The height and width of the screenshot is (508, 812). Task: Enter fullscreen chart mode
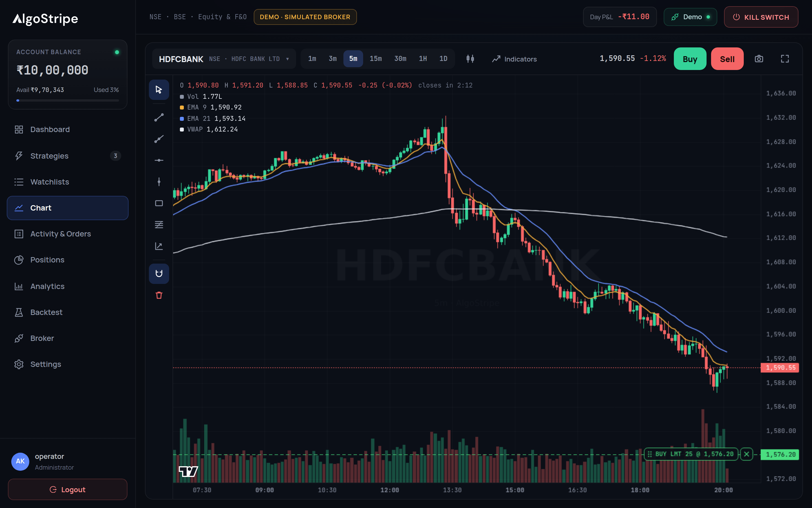click(784, 59)
